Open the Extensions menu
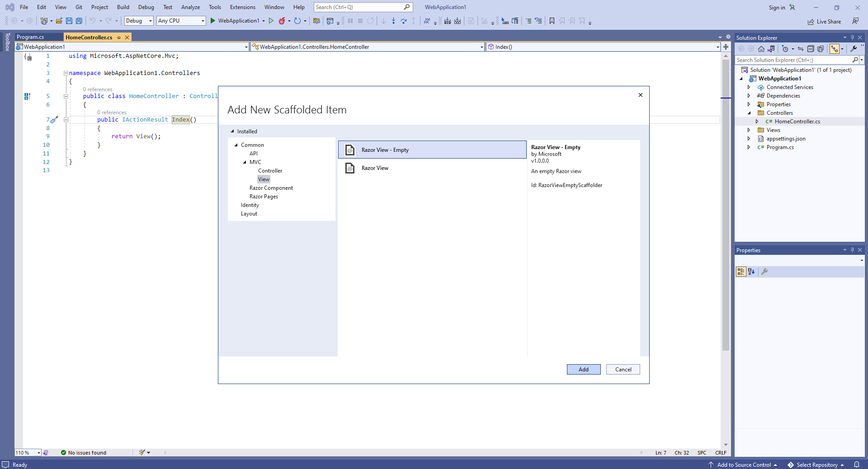Screen dimensions: 868x469 (242, 7)
